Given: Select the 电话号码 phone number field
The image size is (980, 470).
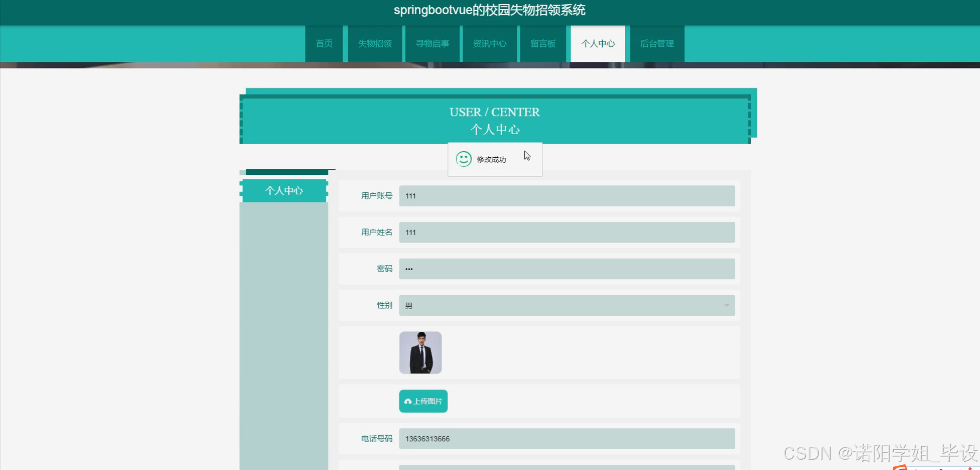Looking at the screenshot, I should (566, 438).
